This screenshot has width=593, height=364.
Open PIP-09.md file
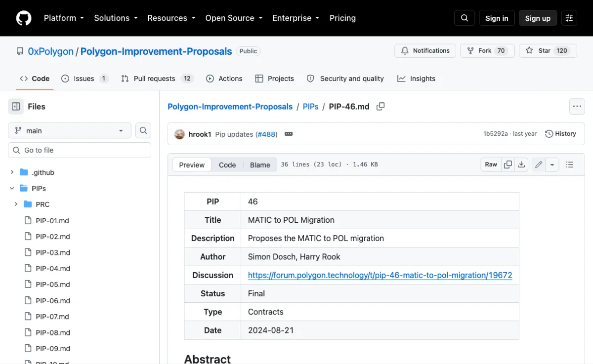click(x=52, y=349)
